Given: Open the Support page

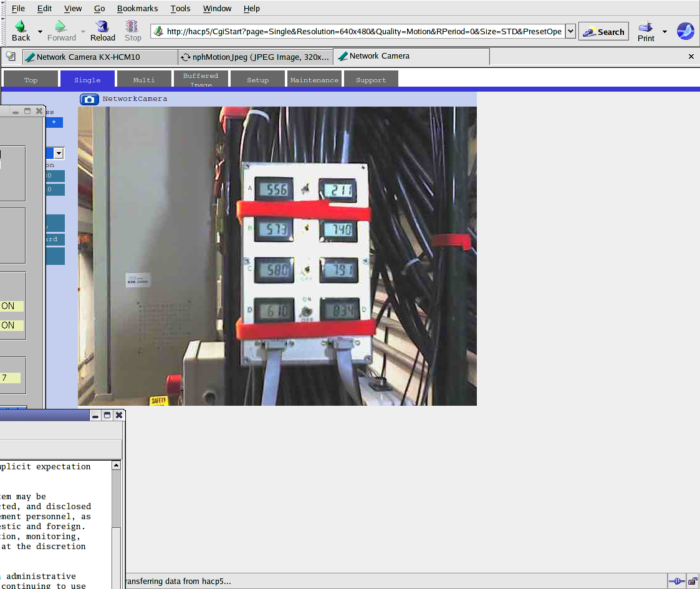Looking at the screenshot, I should click(371, 80).
